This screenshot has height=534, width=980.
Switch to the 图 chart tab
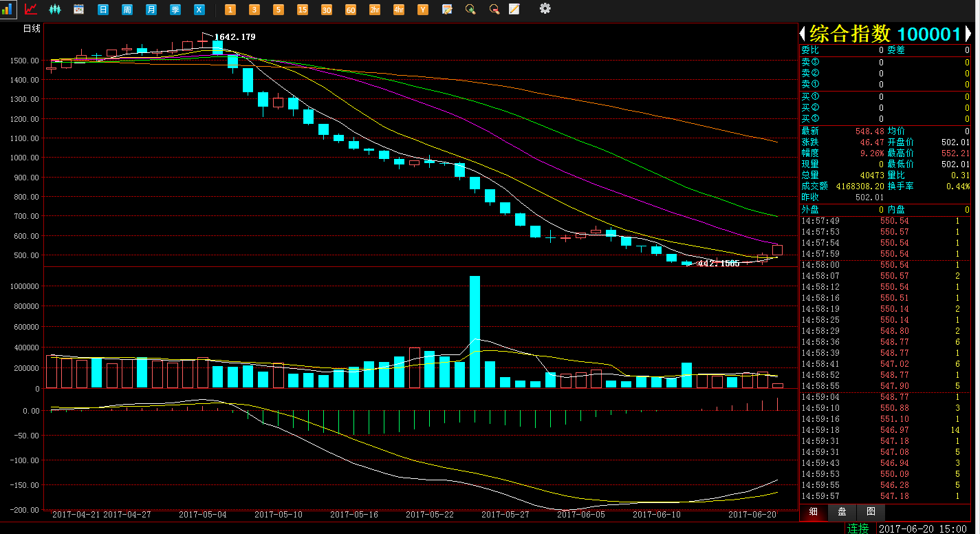[x=871, y=512]
